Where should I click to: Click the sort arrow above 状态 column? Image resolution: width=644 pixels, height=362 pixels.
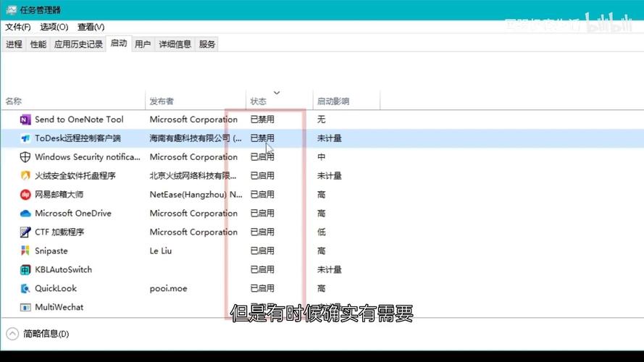tap(277, 93)
